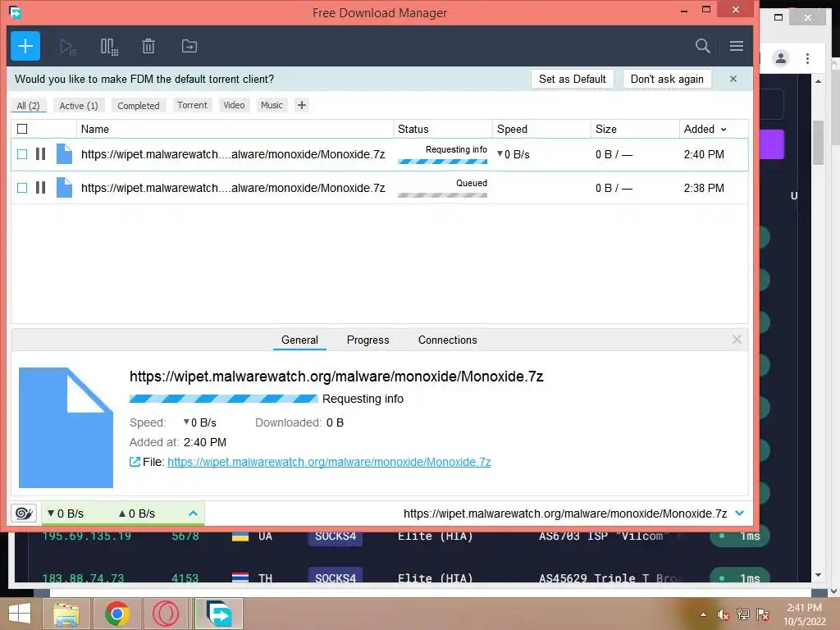Switch to General details tab
840x630 pixels.
299,340
